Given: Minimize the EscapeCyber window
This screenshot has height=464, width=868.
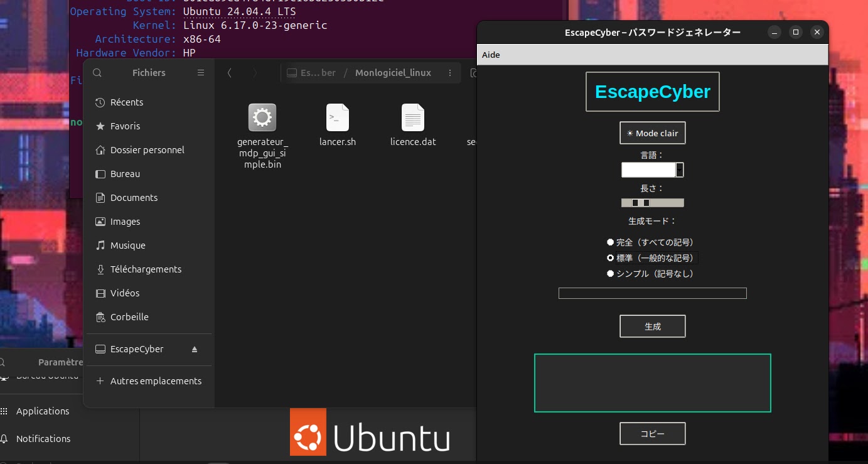Looking at the screenshot, I should click(775, 32).
